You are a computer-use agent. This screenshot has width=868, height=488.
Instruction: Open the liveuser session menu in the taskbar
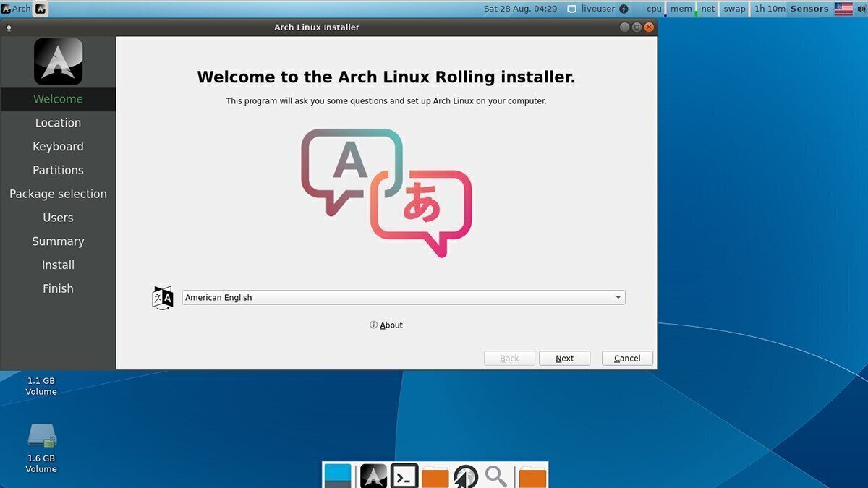tap(599, 9)
